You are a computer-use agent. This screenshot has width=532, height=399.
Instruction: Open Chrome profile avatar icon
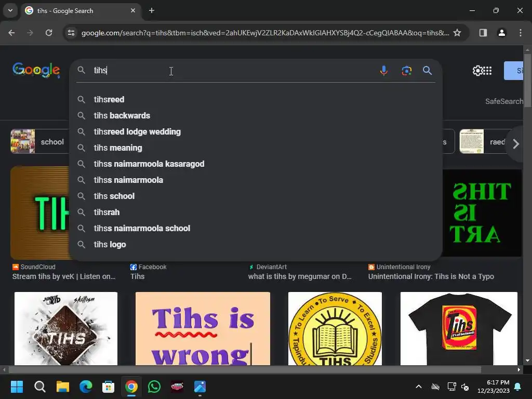pos(501,33)
